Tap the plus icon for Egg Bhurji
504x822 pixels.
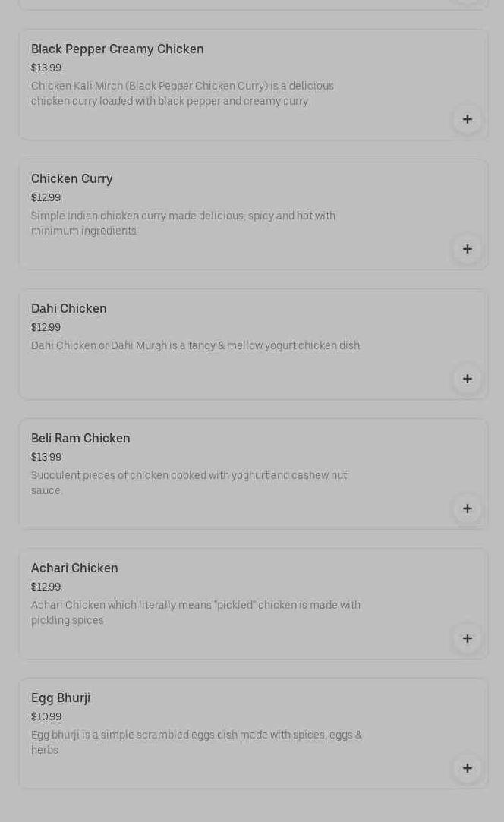coord(467,768)
